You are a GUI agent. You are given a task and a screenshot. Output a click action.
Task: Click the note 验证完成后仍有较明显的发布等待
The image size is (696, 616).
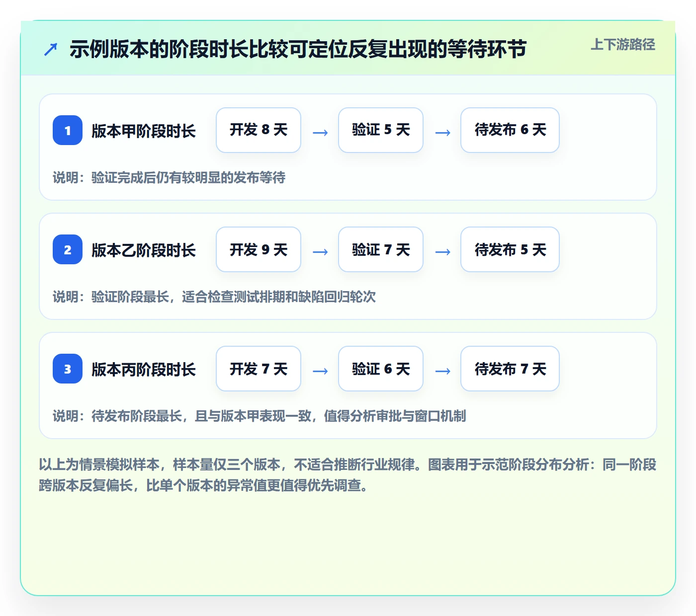click(x=169, y=177)
